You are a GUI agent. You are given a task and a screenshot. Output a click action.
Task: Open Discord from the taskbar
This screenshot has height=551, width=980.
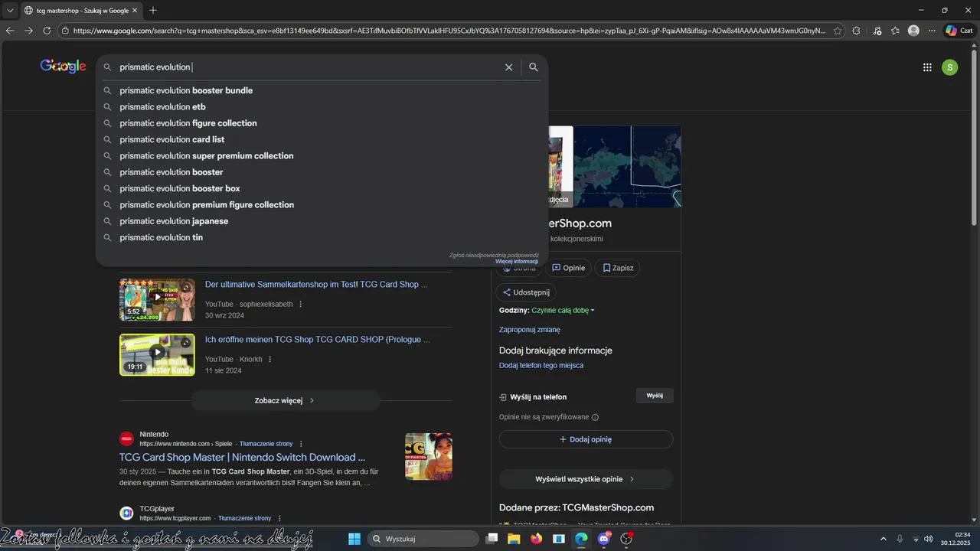(x=604, y=539)
